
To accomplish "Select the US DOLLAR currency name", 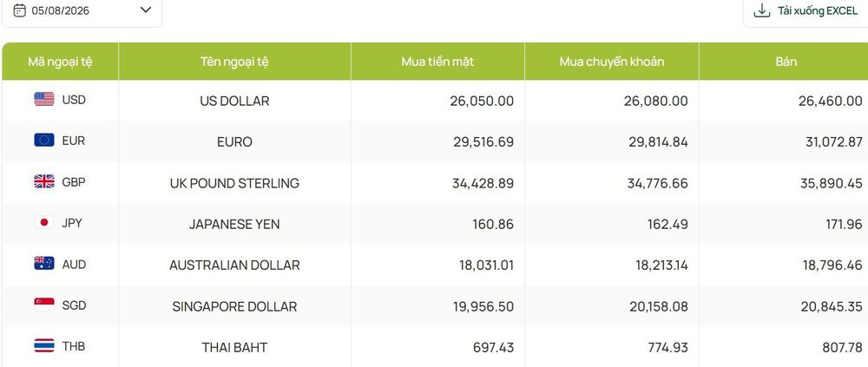I will [x=234, y=102].
